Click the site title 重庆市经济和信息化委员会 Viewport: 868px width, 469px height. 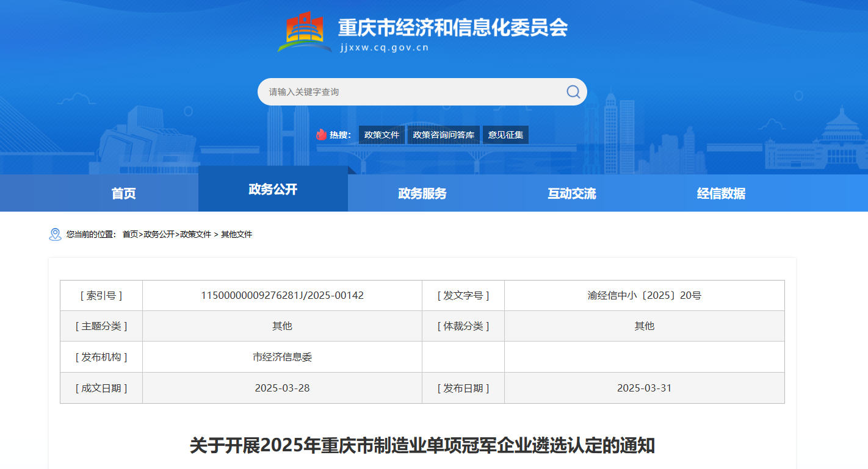pos(452,27)
